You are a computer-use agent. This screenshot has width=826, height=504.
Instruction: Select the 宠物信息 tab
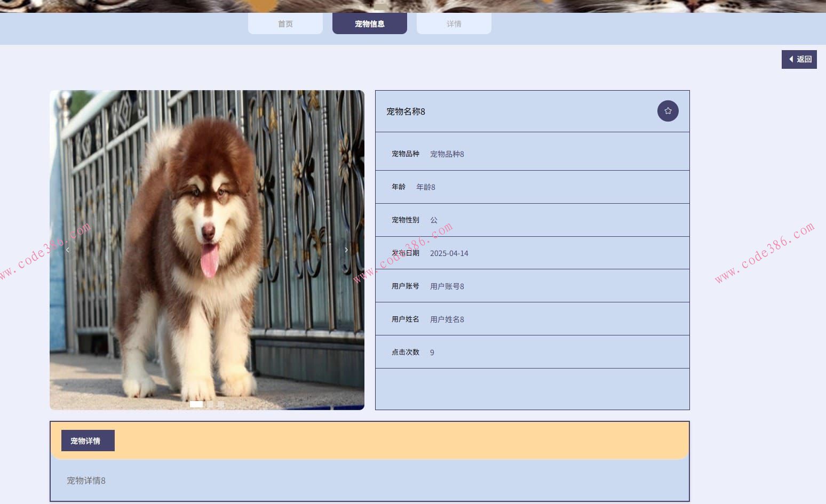point(369,24)
